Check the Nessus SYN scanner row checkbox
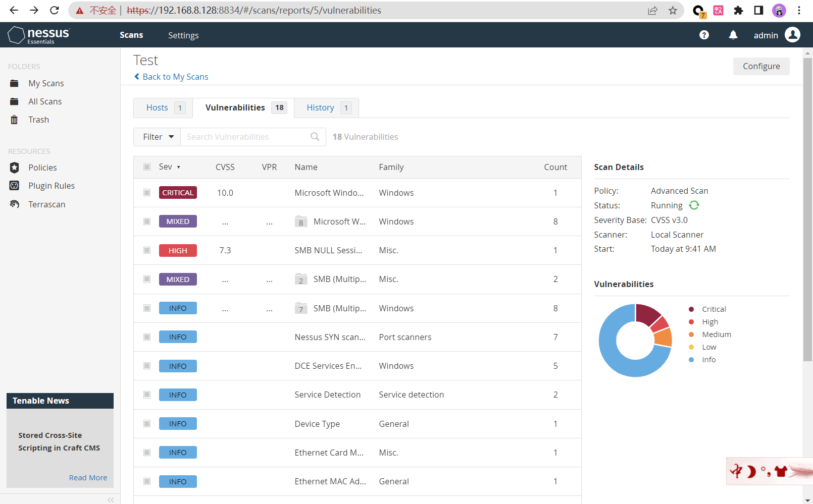This screenshot has width=813, height=504. point(147,337)
